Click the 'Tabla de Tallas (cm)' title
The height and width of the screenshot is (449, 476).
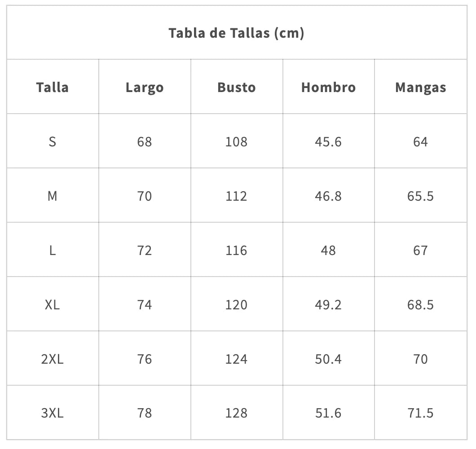(x=237, y=33)
